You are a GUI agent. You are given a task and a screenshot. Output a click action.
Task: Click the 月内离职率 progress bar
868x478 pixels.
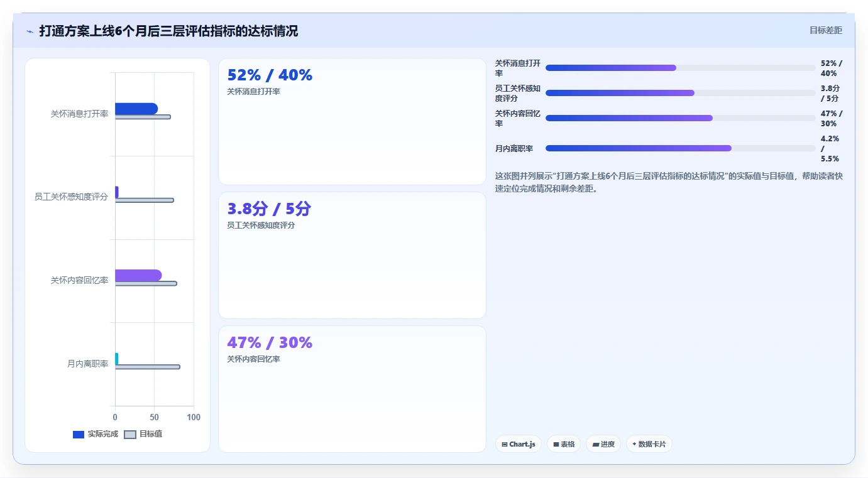(x=681, y=148)
